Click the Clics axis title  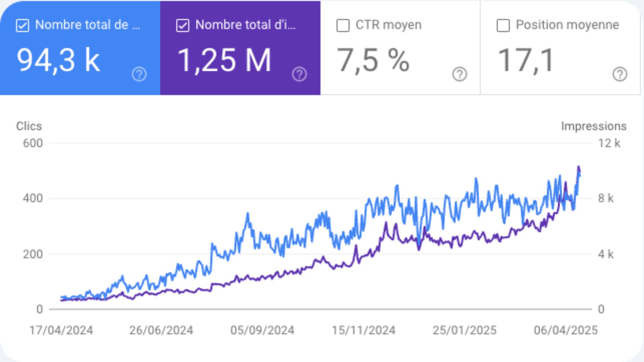click(x=29, y=126)
